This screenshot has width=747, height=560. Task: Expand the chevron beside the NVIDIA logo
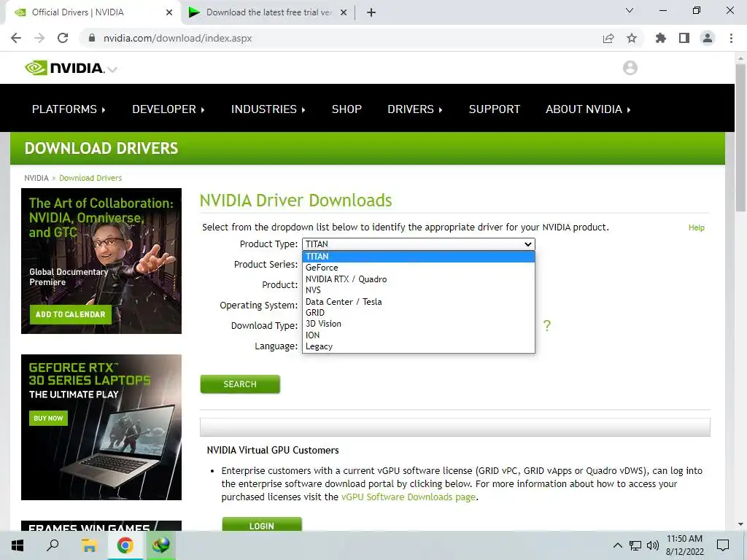[112, 69]
